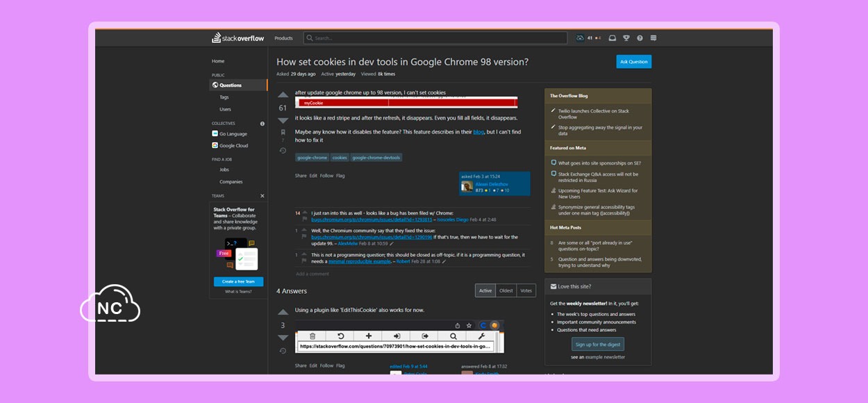Open the inbox icon in top bar
Screen dimensions: 868x403
tap(612, 38)
